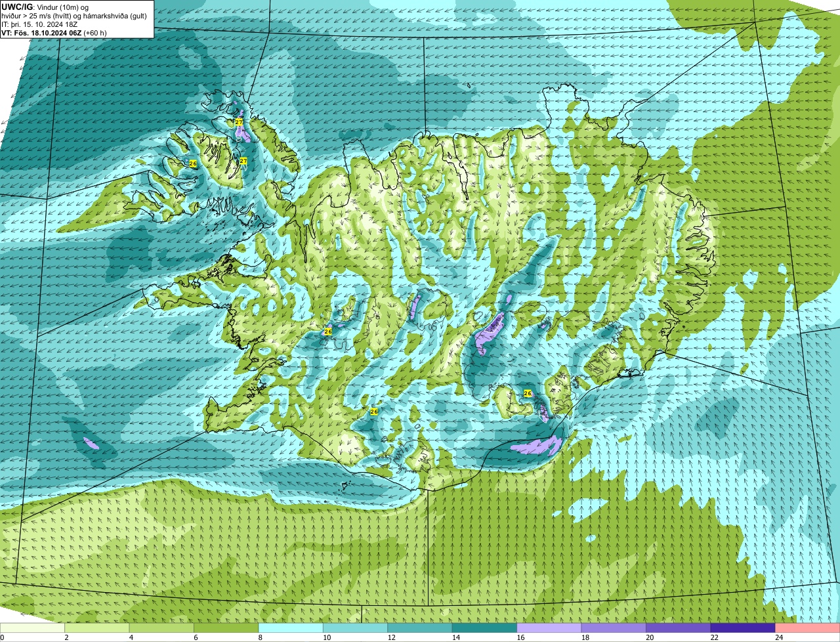The width and height of the screenshot is (840, 642).
Task: Select the pale cyan 8–10 m/s swatch
Action: point(291,628)
